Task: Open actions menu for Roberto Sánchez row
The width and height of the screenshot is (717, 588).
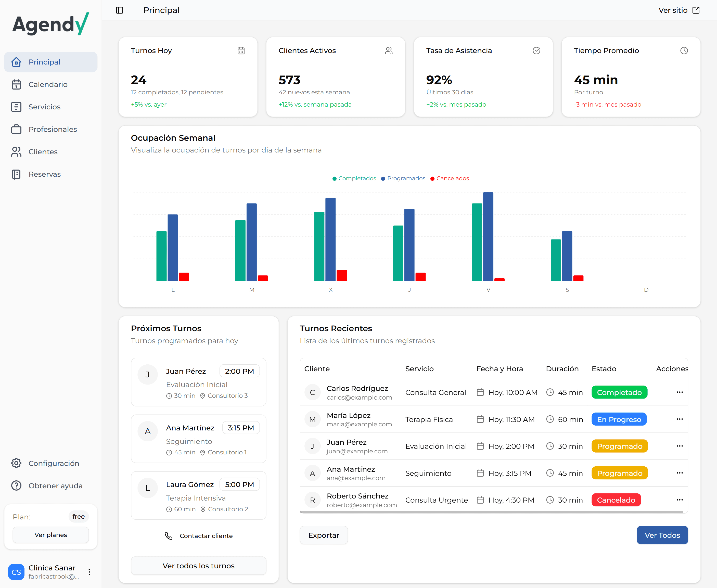Action: click(x=680, y=500)
